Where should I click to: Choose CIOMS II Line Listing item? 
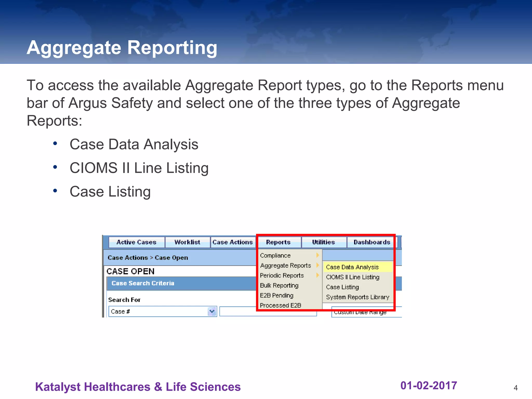[358, 277]
